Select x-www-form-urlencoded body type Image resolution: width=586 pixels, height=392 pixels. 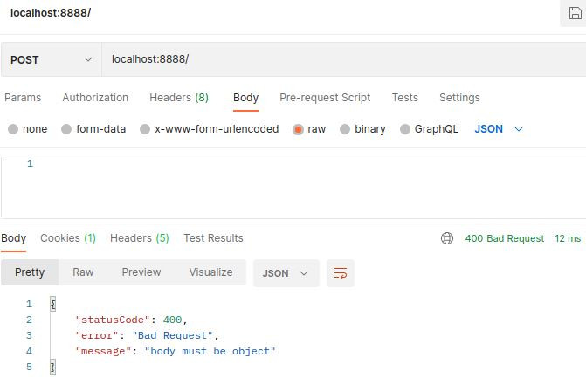[x=145, y=129]
